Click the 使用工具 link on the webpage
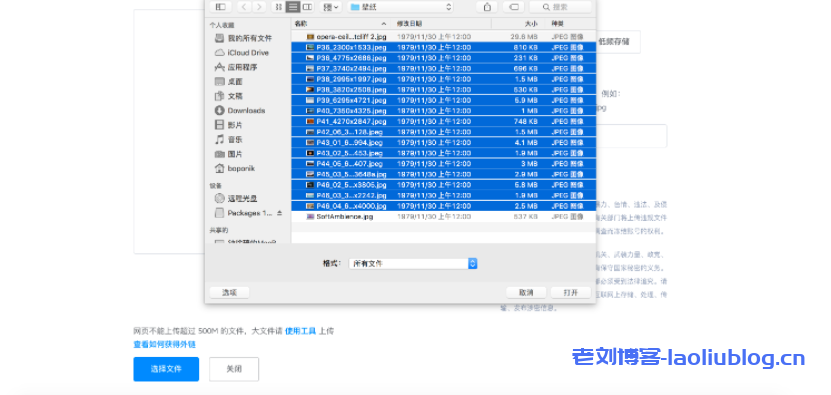This screenshot has width=831, height=395. pyautogui.click(x=300, y=331)
